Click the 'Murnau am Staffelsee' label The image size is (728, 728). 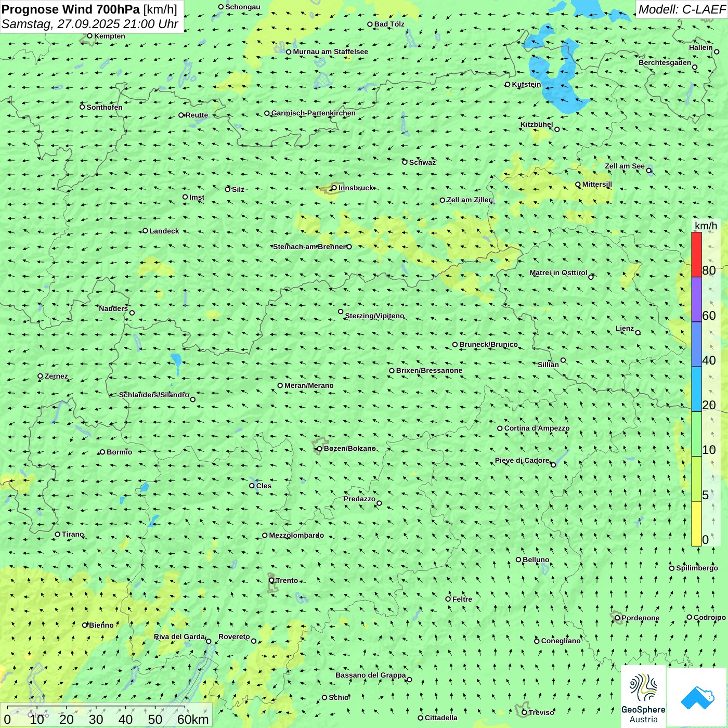pyautogui.click(x=330, y=51)
